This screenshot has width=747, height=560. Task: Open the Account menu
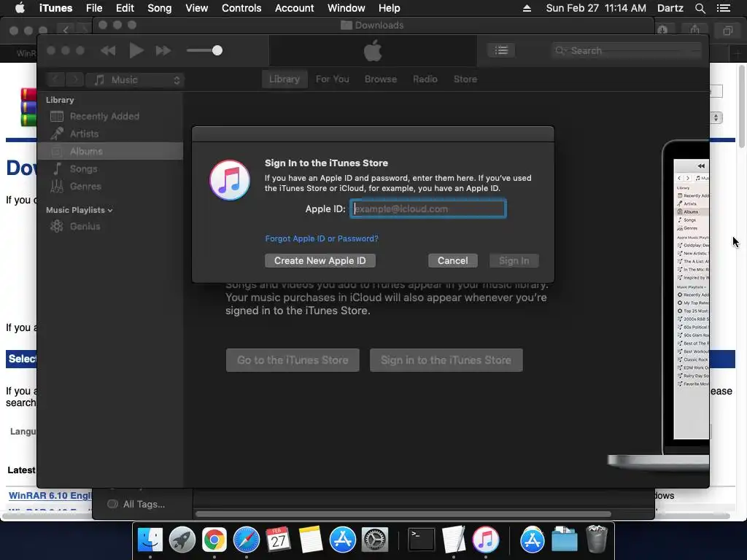click(295, 8)
